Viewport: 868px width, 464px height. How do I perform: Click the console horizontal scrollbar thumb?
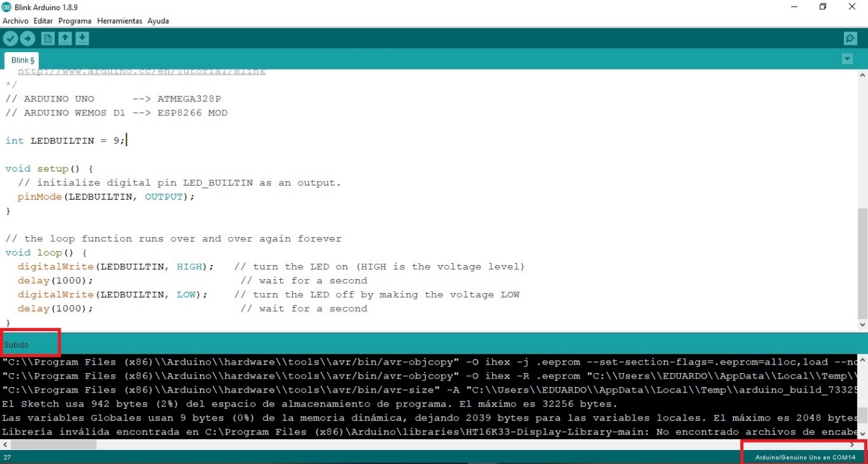(54, 444)
